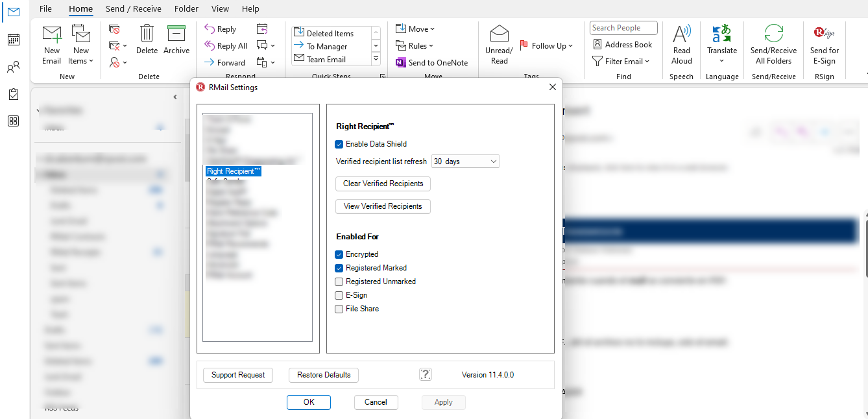Uncheck the Encrypted checkbox
Image resolution: width=868 pixels, height=419 pixels.
[x=339, y=254]
